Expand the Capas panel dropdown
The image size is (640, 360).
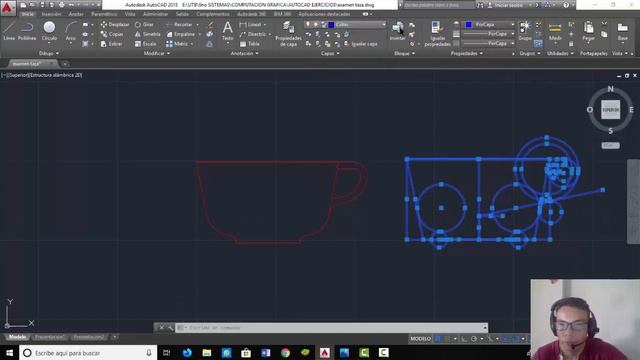tap(330, 53)
